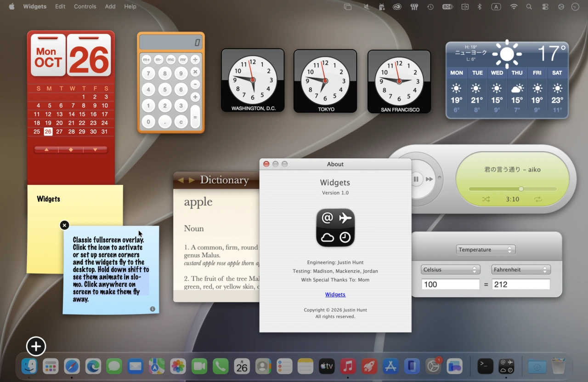
Task: Click the music track progress slider knob
Action: pyautogui.click(x=521, y=189)
